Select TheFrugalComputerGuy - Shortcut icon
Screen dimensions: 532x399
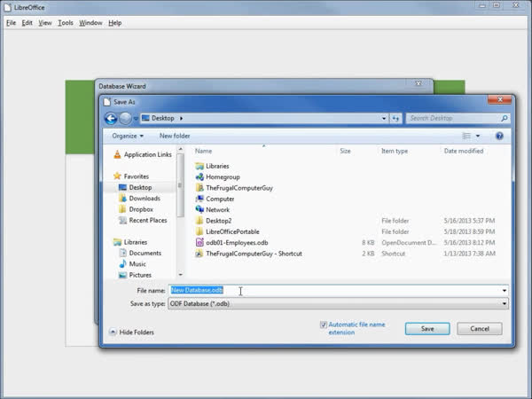click(199, 254)
